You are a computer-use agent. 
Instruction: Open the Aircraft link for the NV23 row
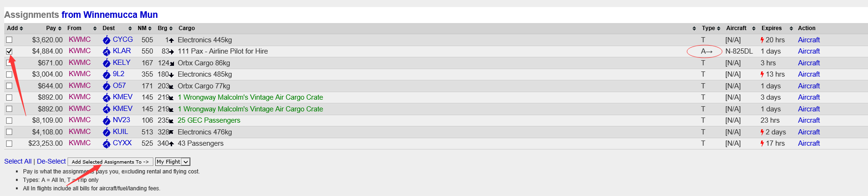809,120
